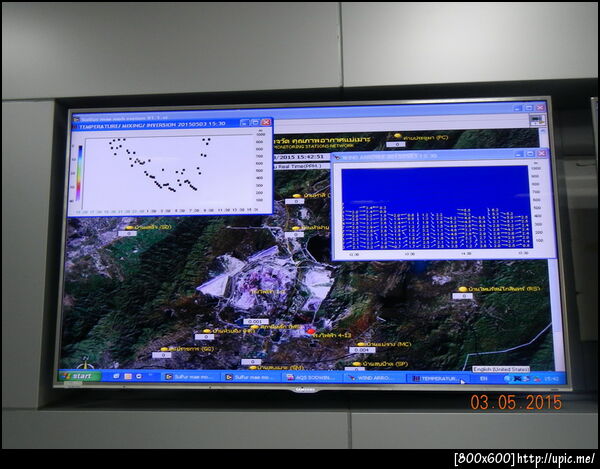This screenshot has width=600, height=469.
Task: Click the first quick launch icon by start
Action: pyautogui.click(x=117, y=376)
